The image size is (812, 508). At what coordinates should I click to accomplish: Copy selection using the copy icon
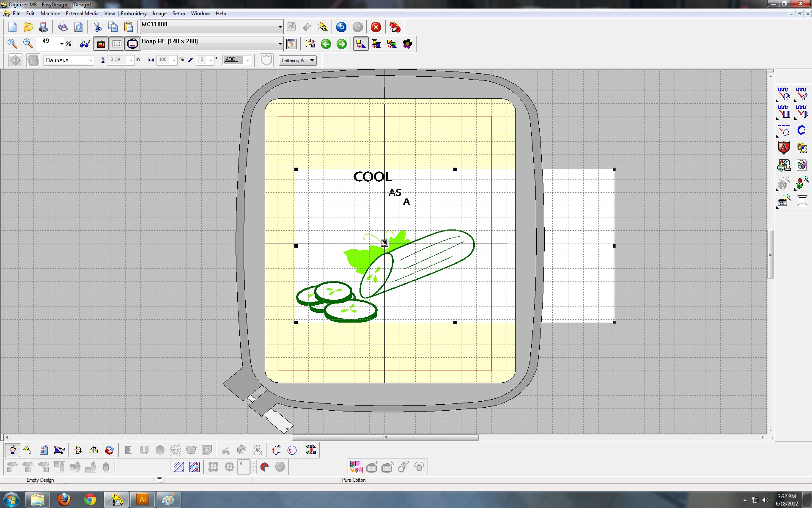click(x=113, y=28)
